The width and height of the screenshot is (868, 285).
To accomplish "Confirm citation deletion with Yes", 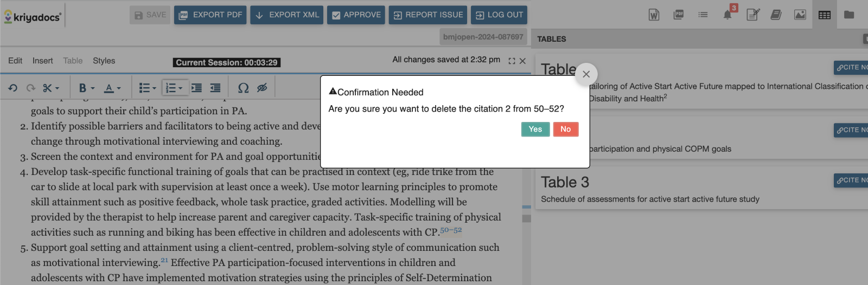I will [535, 129].
